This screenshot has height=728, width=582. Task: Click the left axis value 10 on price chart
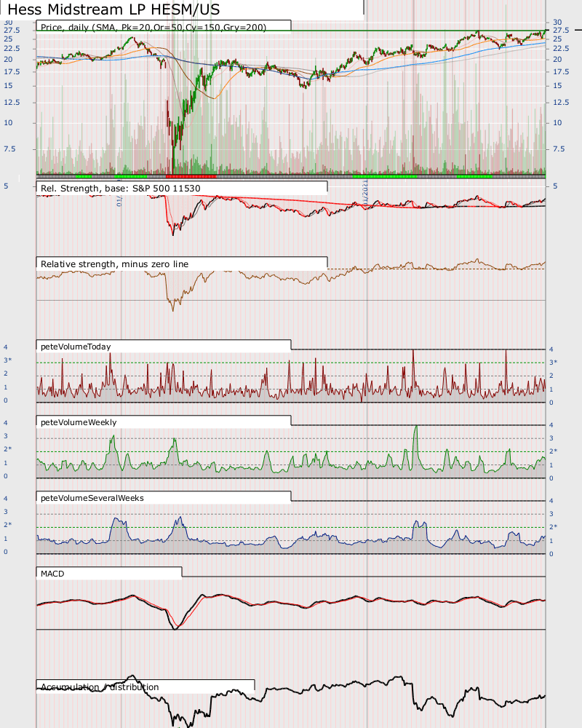(x=8, y=123)
